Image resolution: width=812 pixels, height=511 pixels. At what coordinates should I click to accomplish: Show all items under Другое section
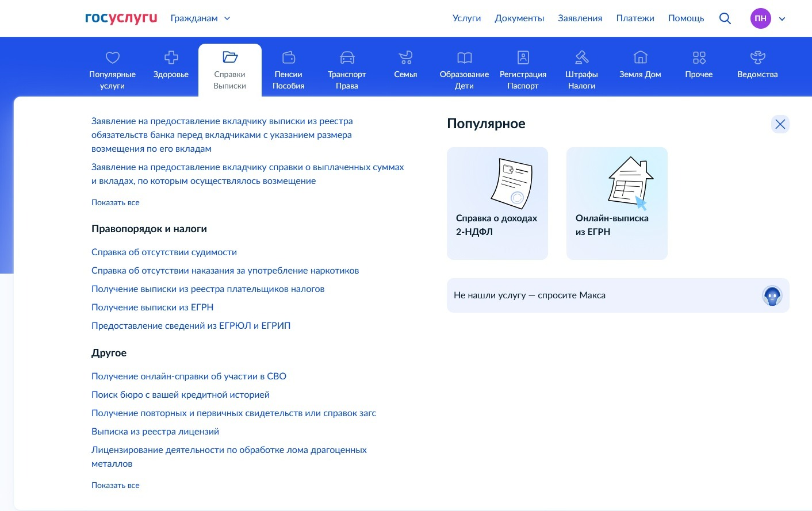(x=116, y=485)
